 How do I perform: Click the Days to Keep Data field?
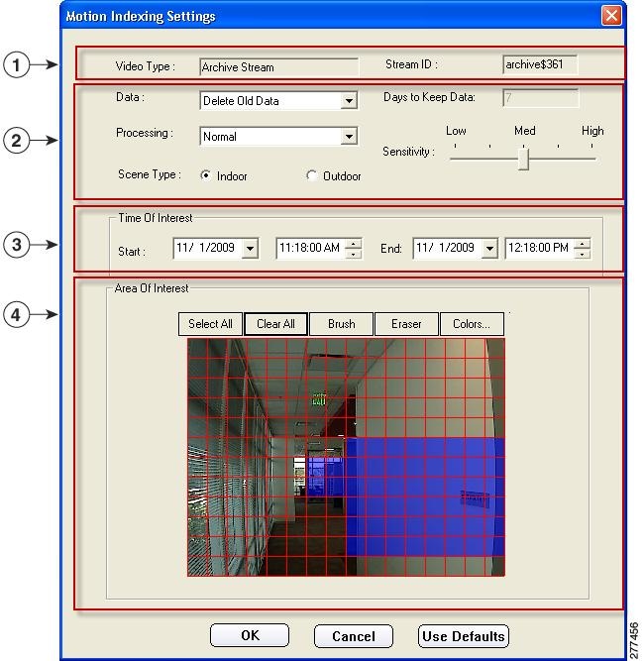(x=541, y=98)
